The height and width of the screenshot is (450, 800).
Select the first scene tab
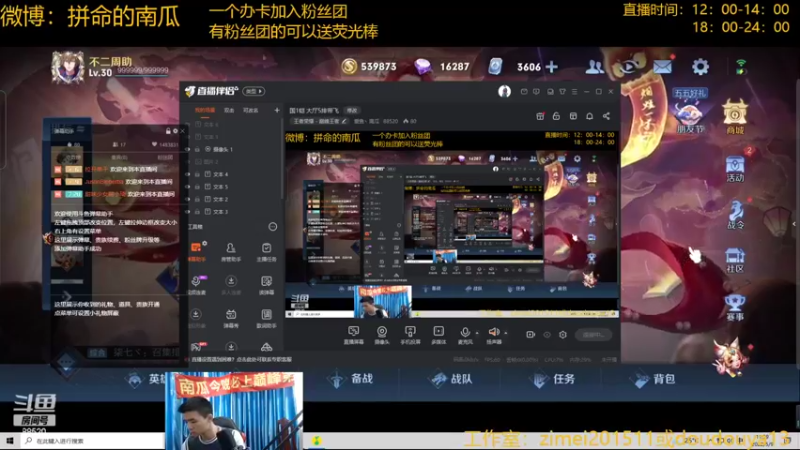pyautogui.click(x=205, y=110)
